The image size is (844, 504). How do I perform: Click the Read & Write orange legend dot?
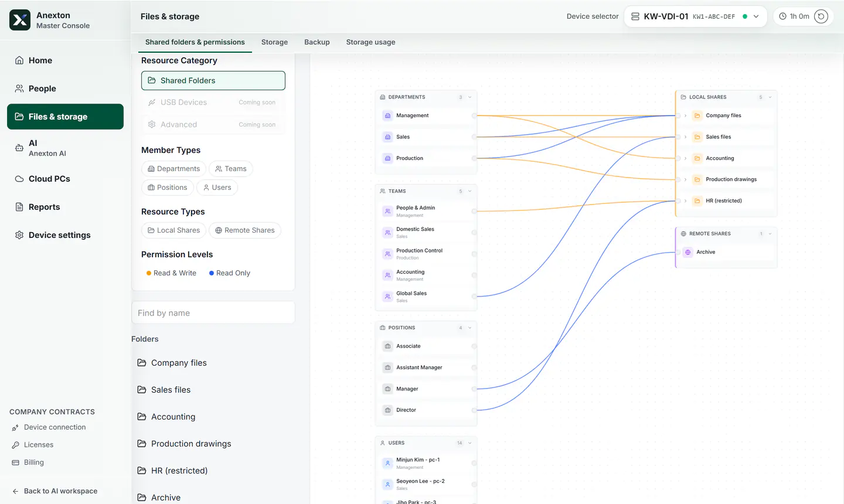click(149, 273)
